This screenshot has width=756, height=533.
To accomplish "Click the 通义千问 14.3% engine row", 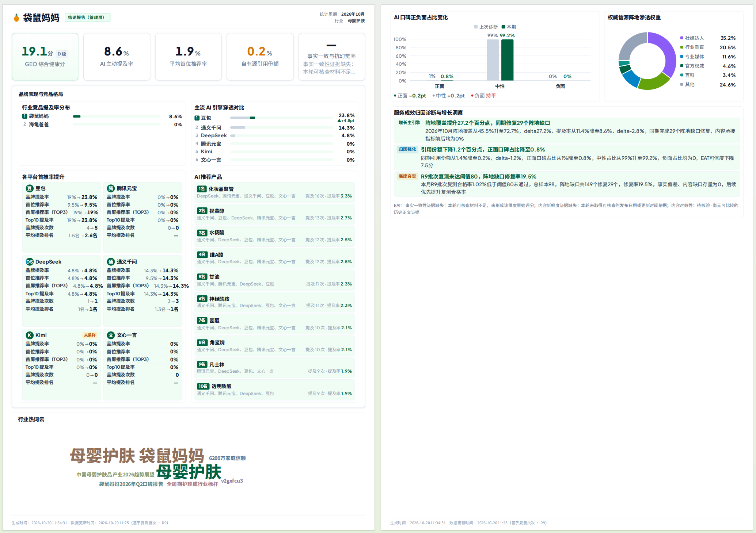I will pos(274,128).
